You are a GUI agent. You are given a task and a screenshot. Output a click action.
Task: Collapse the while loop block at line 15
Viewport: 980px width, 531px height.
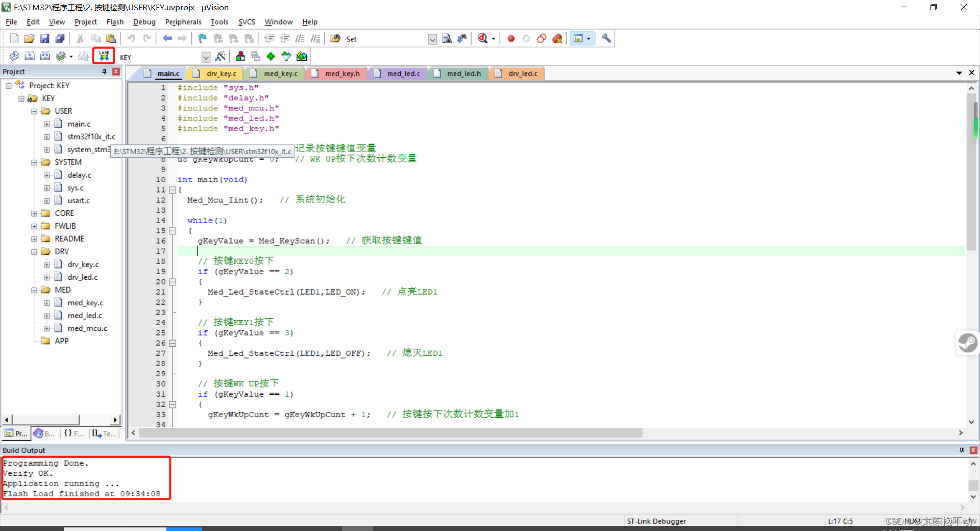173,231
